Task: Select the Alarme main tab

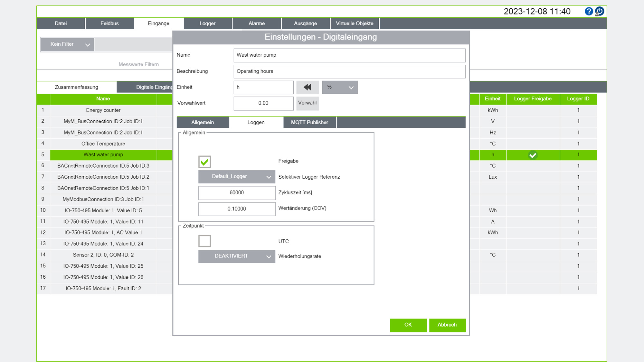Action: click(x=257, y=23)
